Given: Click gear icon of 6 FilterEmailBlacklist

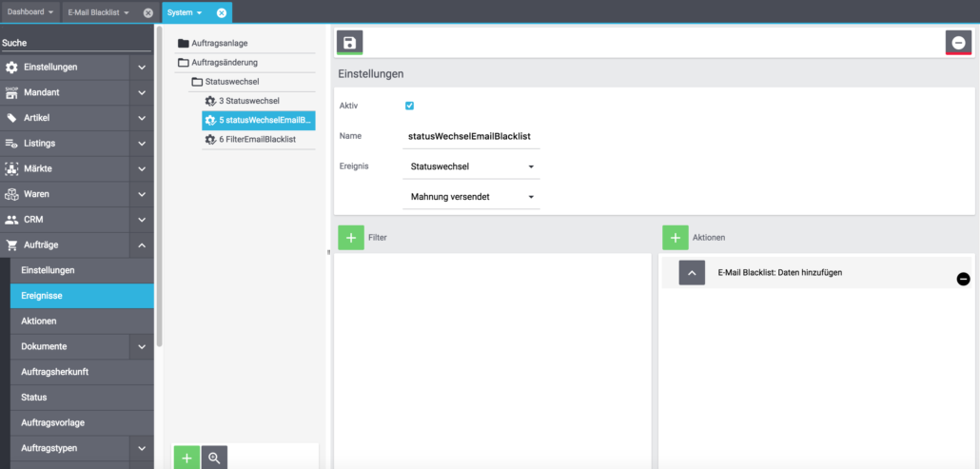Looking at the screenshot, I should point(210,139).
